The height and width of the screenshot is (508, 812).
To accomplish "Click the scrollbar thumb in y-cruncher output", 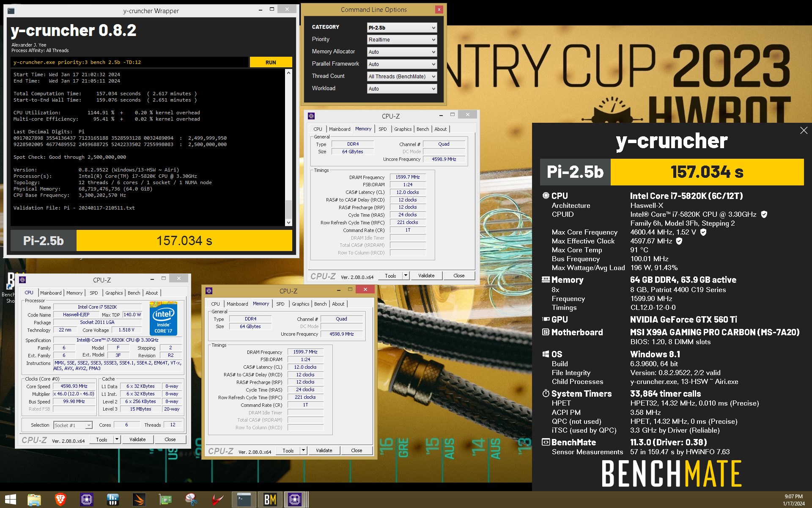I will pos(288,209).
